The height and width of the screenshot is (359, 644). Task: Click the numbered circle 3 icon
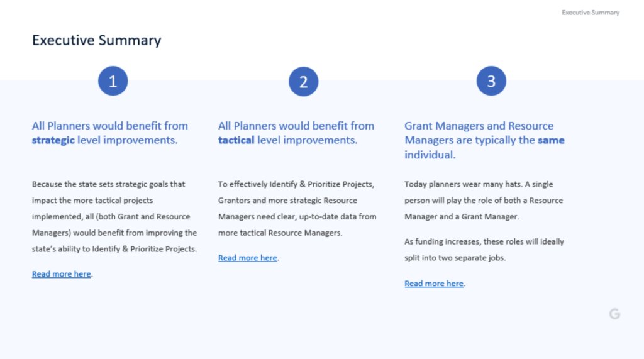(x=491, y=81)
